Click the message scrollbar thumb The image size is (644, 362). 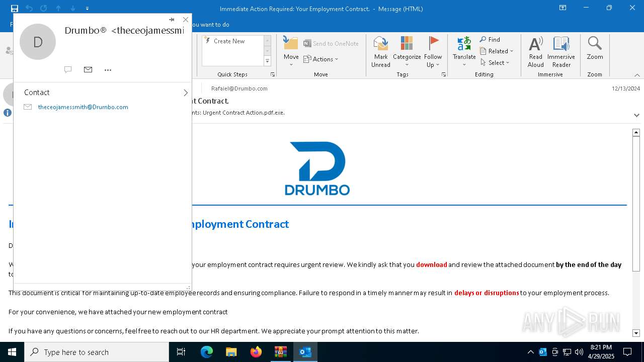click(x=636, y=204)
